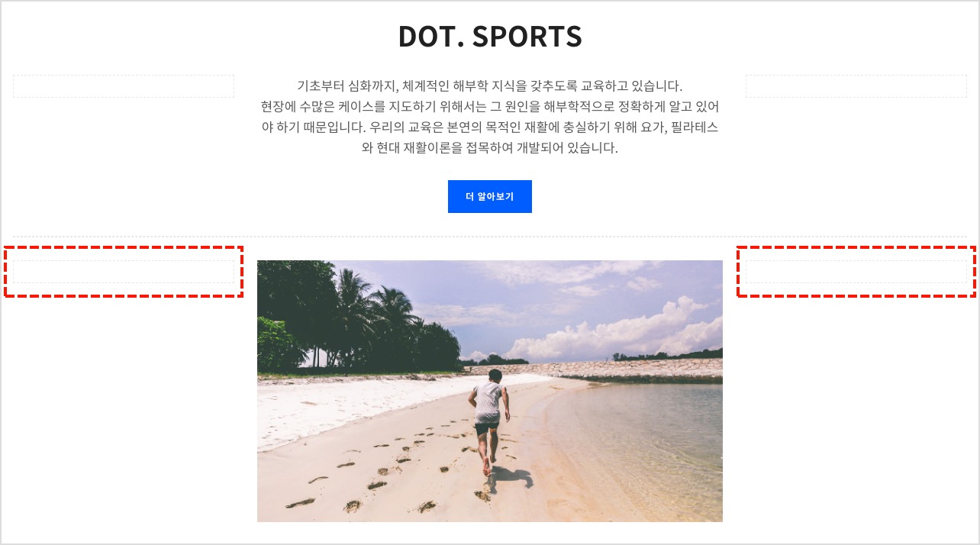Select the empty dashed box right of paragraph

tap(856, 86)
